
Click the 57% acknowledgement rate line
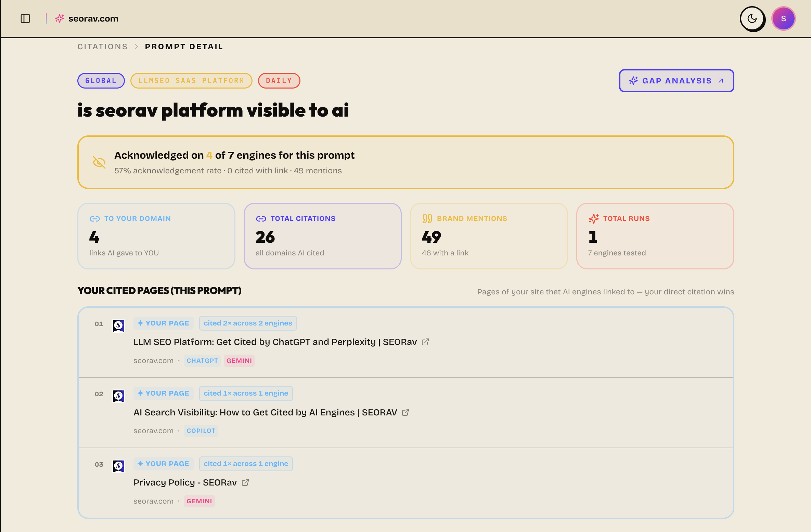[228, 171]
